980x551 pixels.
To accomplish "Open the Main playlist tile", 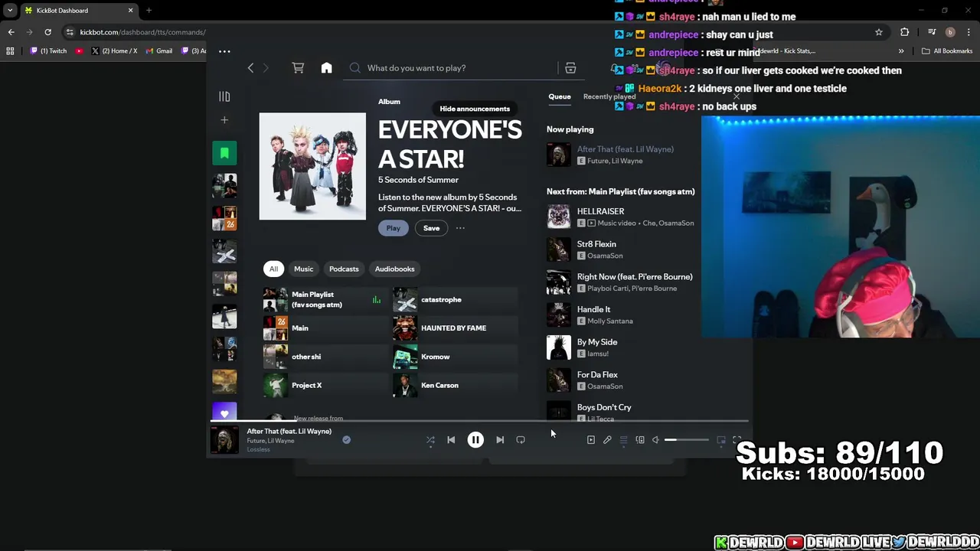I will coord(324,328).
